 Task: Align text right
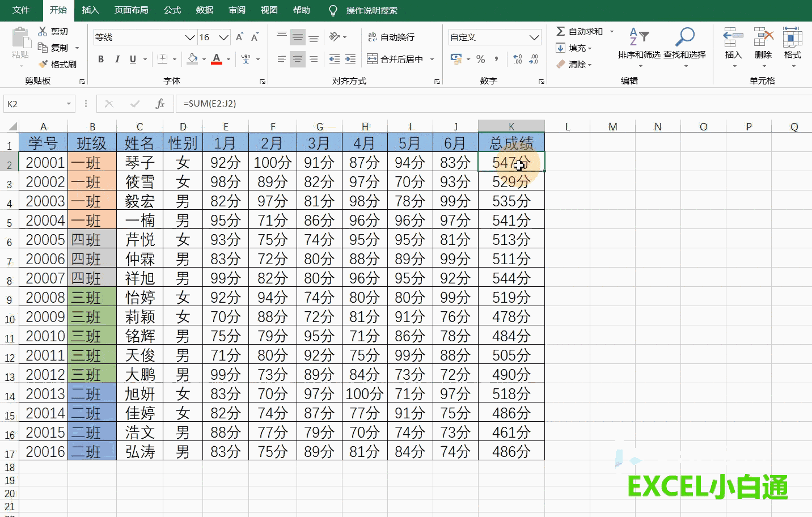[x=314, y=59]
